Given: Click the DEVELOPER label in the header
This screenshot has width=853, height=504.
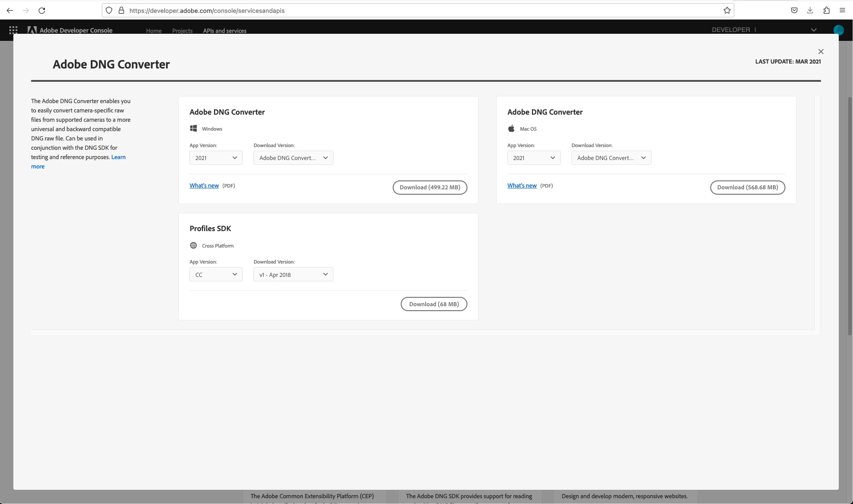Looking at the screenshot, I should [731, 30].
